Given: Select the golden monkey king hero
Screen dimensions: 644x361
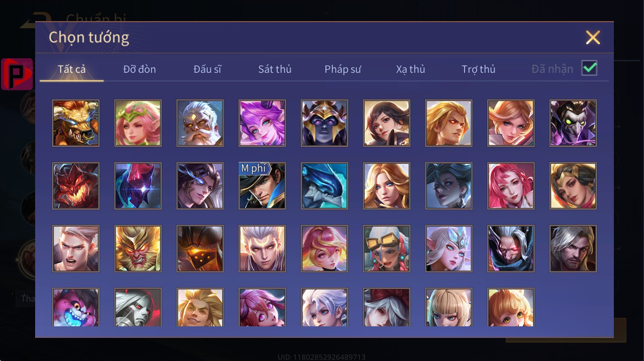Looking at the screenshot, I should [138, 249].
